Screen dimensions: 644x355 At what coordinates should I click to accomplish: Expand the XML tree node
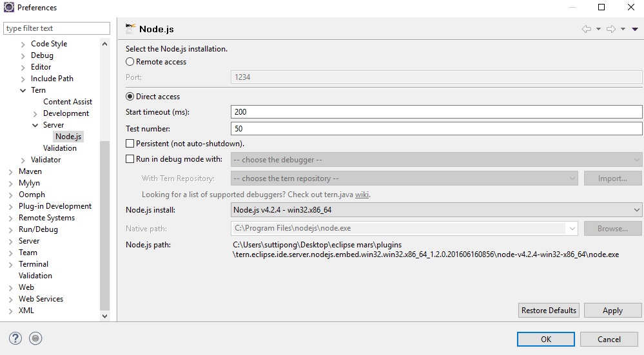click(11, 311)
